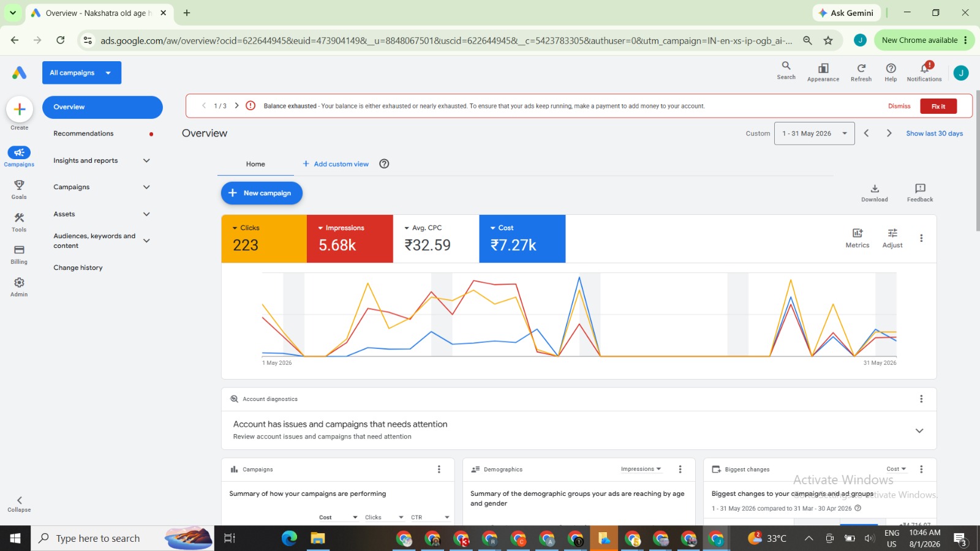Click Add custom view link
The image size is (980, 551).
[336, 164]
